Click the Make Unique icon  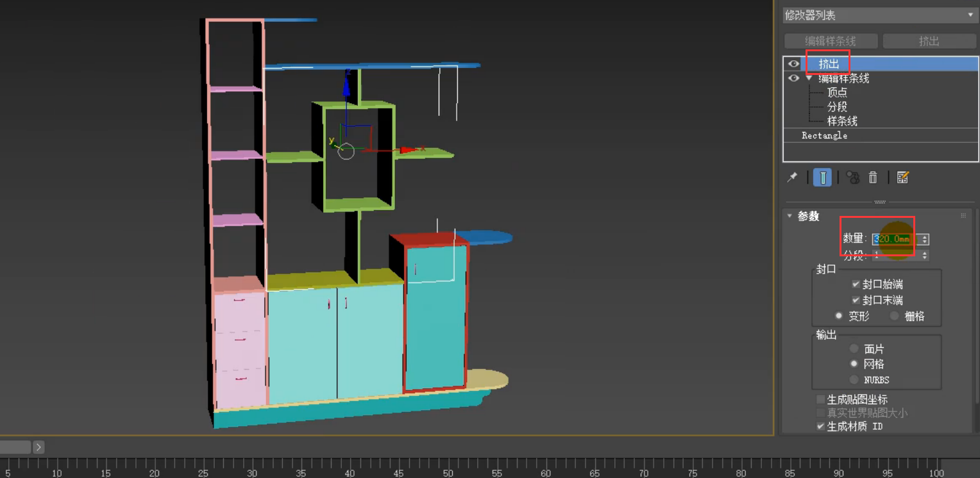click(852, 177)
